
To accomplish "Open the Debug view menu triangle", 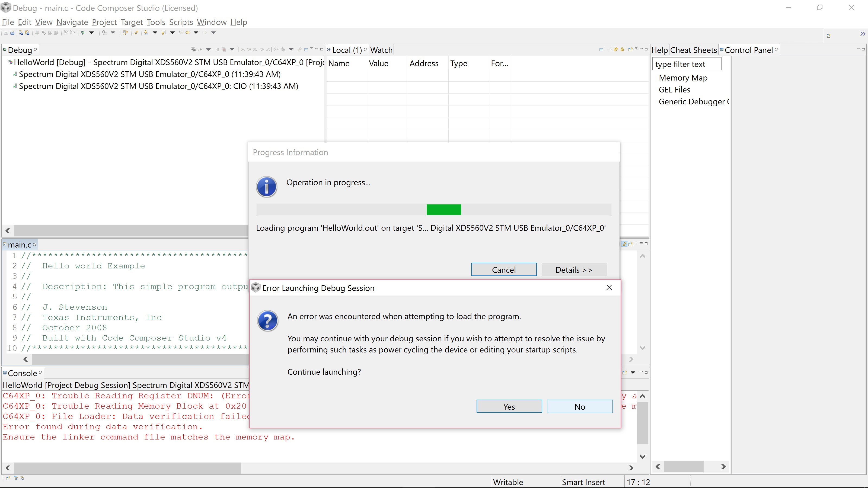I will point(312,48).
